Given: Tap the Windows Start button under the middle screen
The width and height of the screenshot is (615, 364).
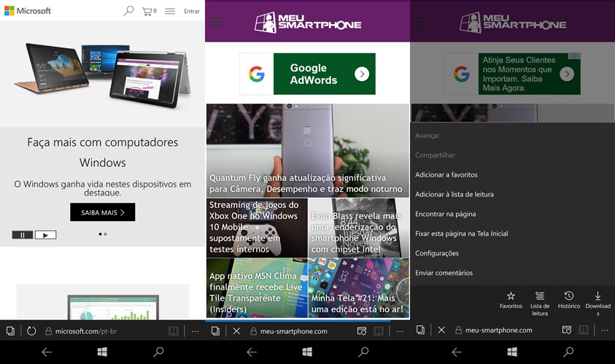Looking at the screenshot, I should tap(307, 352).
